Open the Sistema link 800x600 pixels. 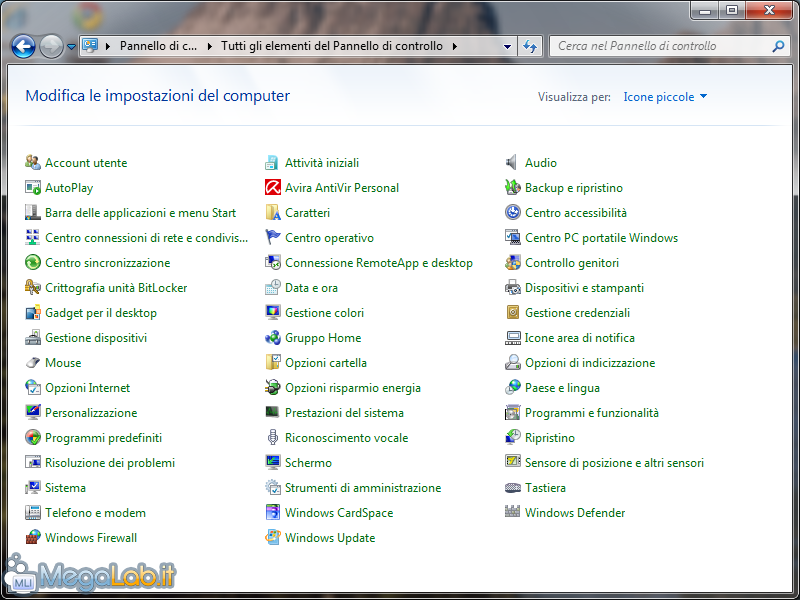[x=65, y=488]
